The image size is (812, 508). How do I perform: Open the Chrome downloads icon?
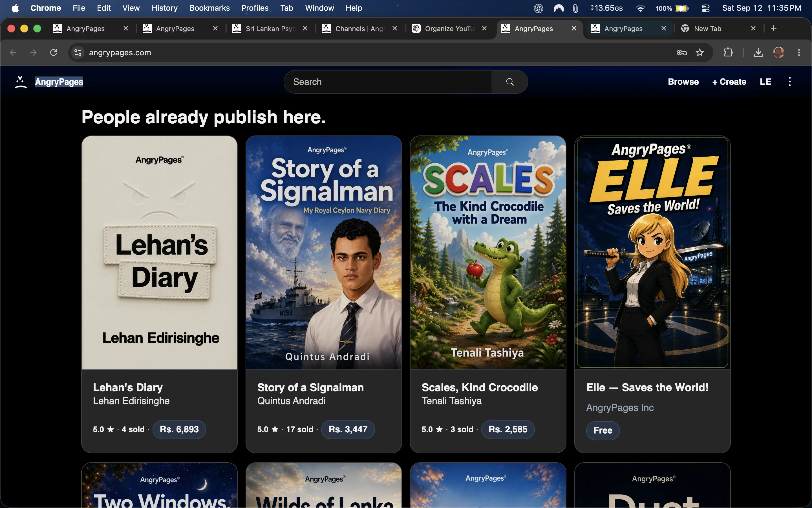pos(758,52)
